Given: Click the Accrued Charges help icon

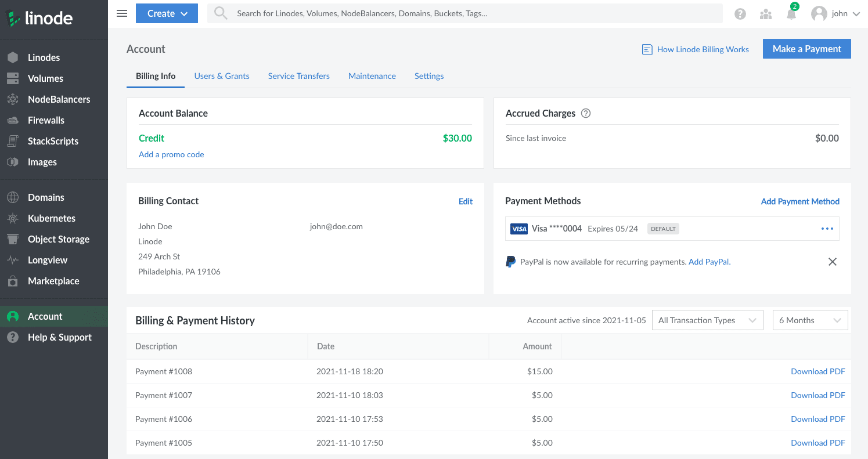Looking at the screenshot, I should click(586, 113).
